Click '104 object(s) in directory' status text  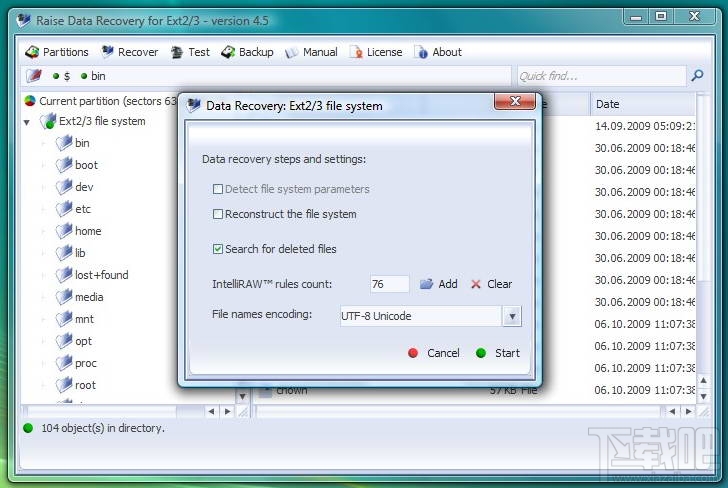103,428
